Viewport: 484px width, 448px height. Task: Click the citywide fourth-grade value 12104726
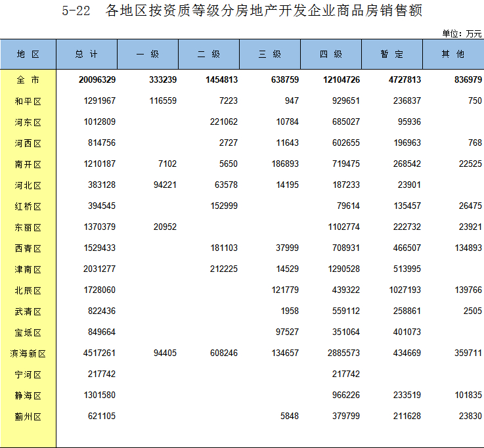point(341,79)
